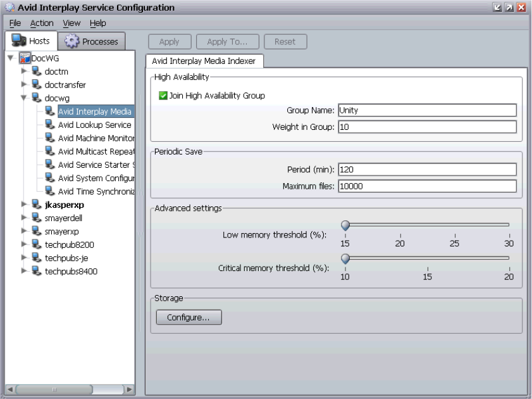The width and height of the screenshot is (532, 399).
Task: Click the techpubs-je host computer icon
Action: (x=37, y=258)
